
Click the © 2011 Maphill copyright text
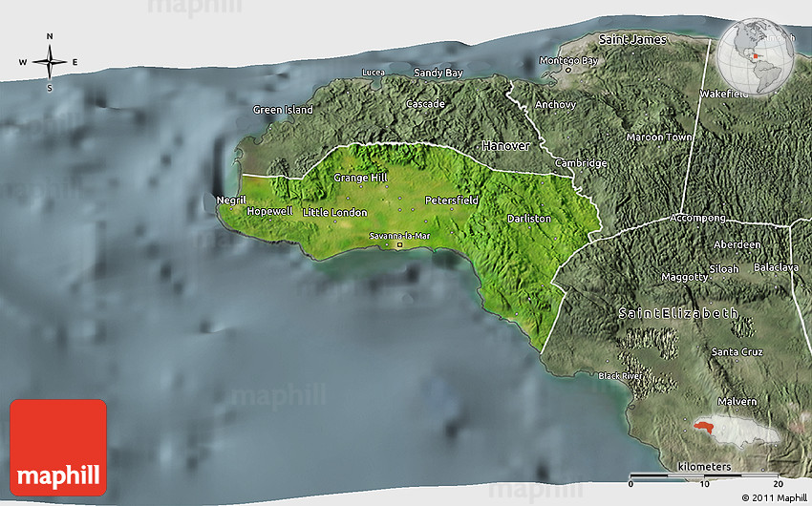(773, 497)
